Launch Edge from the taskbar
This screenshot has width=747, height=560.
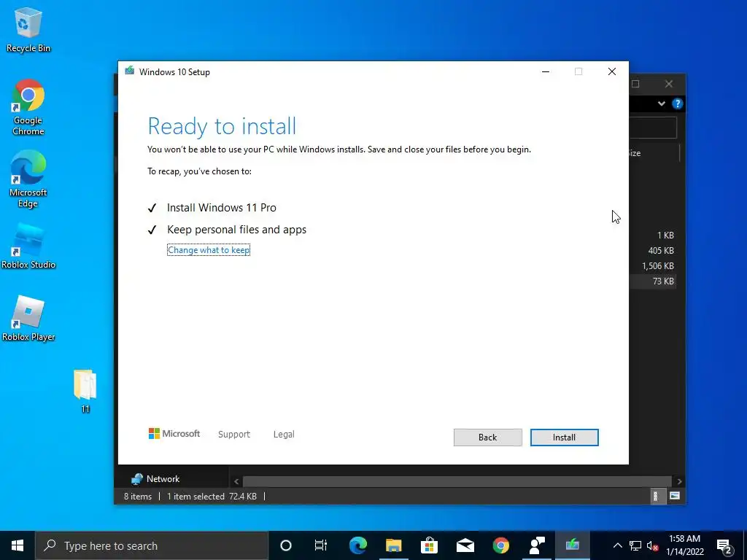tap(358, 545)
